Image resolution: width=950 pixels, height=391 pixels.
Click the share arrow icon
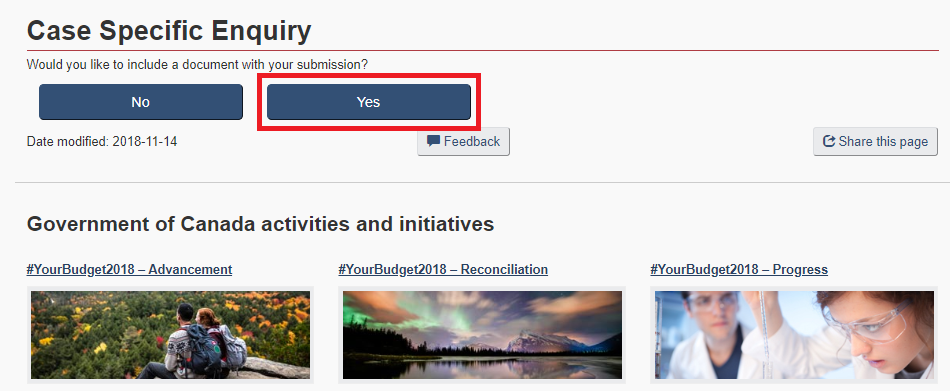[829, 141]
